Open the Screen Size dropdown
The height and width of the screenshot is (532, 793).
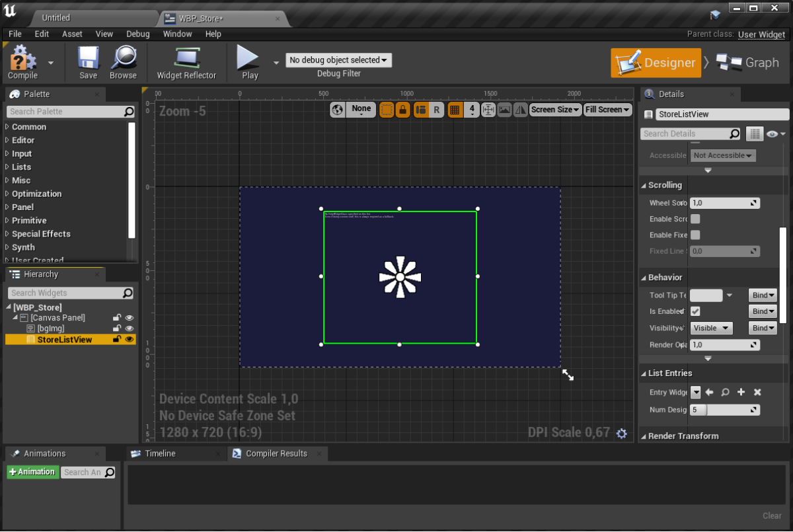pyautogui.click(x=555, y=110)
